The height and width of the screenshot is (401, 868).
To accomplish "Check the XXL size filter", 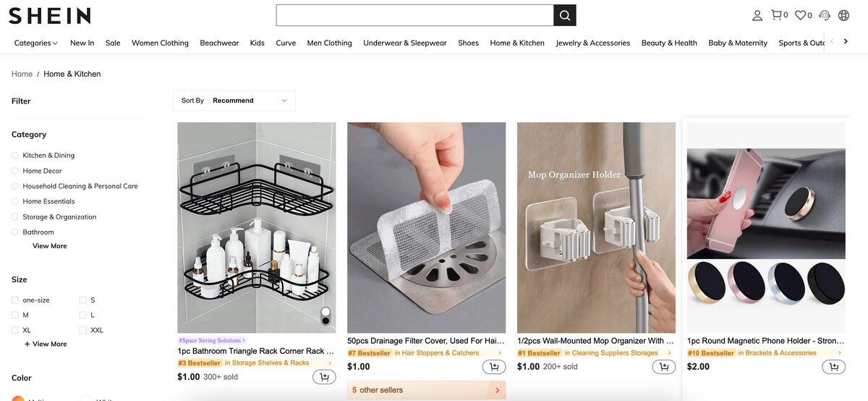I will tap(83, 330).
